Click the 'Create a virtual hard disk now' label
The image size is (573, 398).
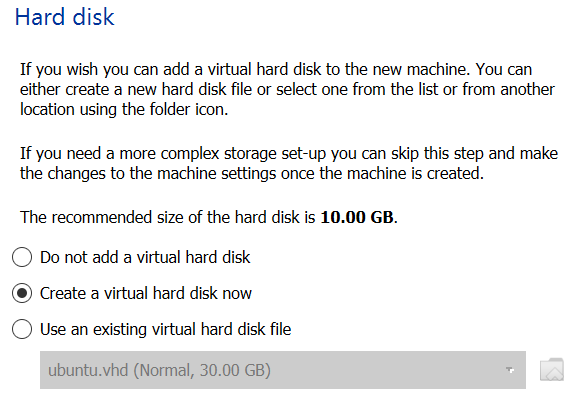point(146,293)
